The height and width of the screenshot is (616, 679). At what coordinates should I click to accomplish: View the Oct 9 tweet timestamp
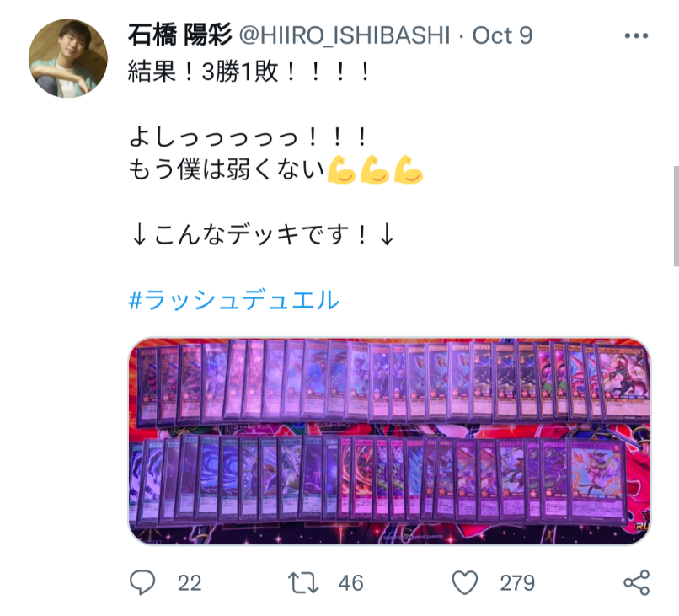coord(502,35)
